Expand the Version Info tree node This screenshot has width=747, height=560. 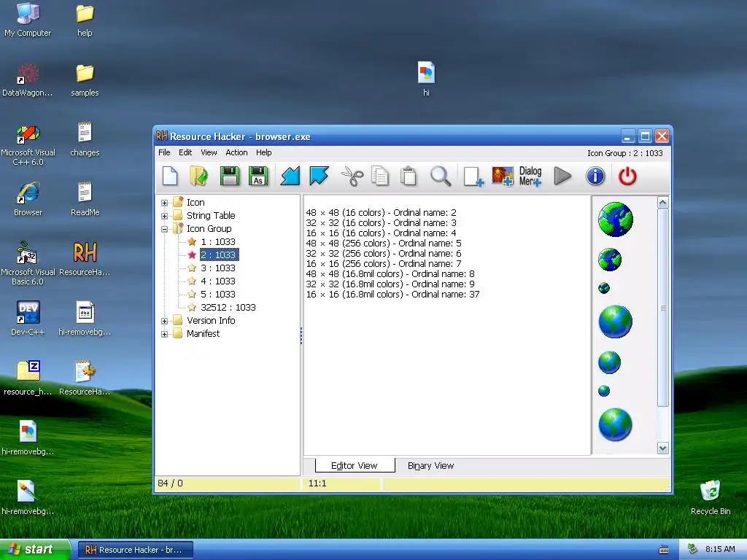point(164,321)
